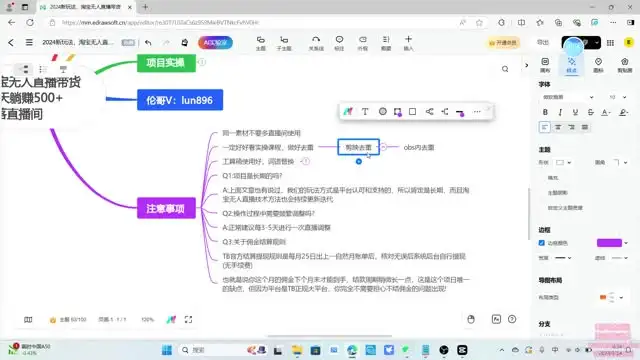Justify text alignment
The width and height of the screenshot is (640, 360).
click(x=585, y=127)
